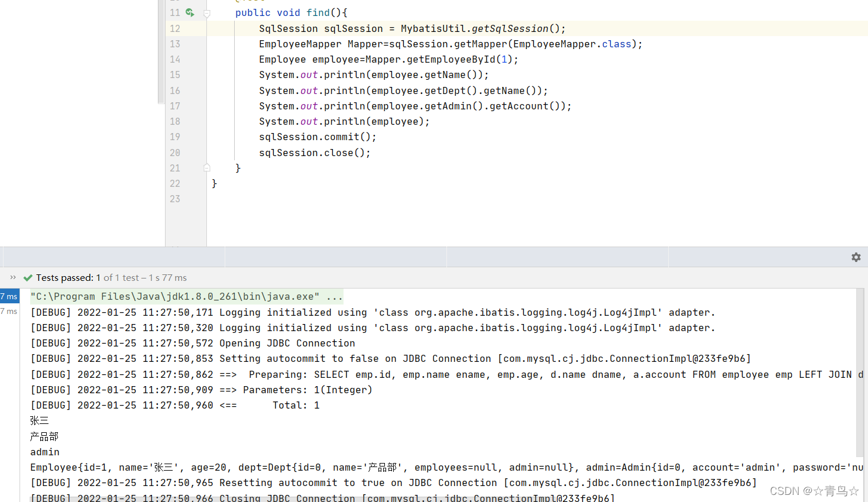Viewport: 868px width, 502px height.
Task: Click the green Tests passed checkmark
Action: 28,278
